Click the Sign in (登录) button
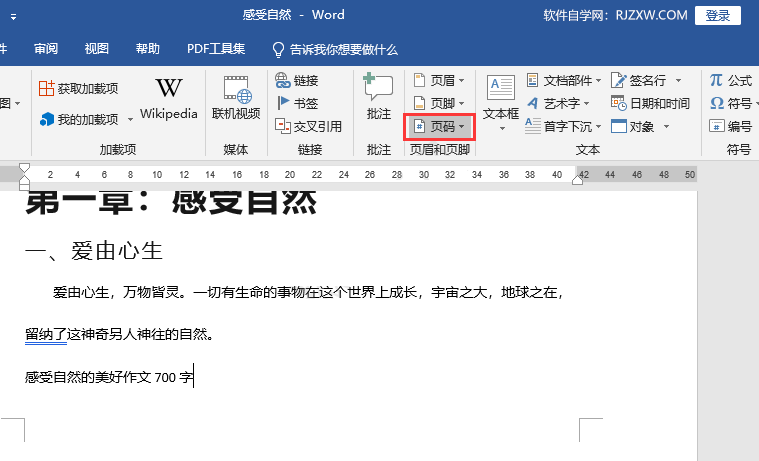Image resolution: width=759 pixels, height=461 pixels. click(717, 15)
